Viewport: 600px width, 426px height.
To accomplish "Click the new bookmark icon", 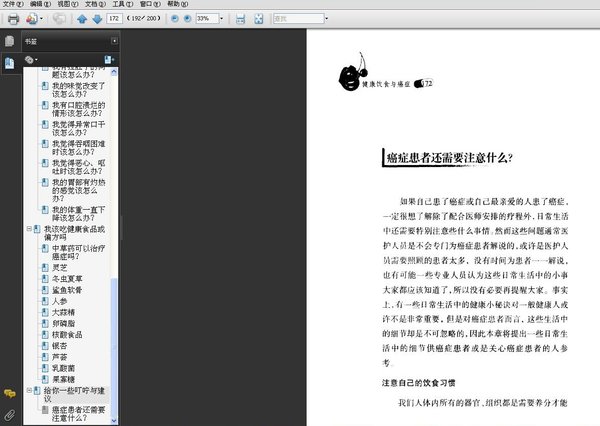I will [x=109, y=60].
